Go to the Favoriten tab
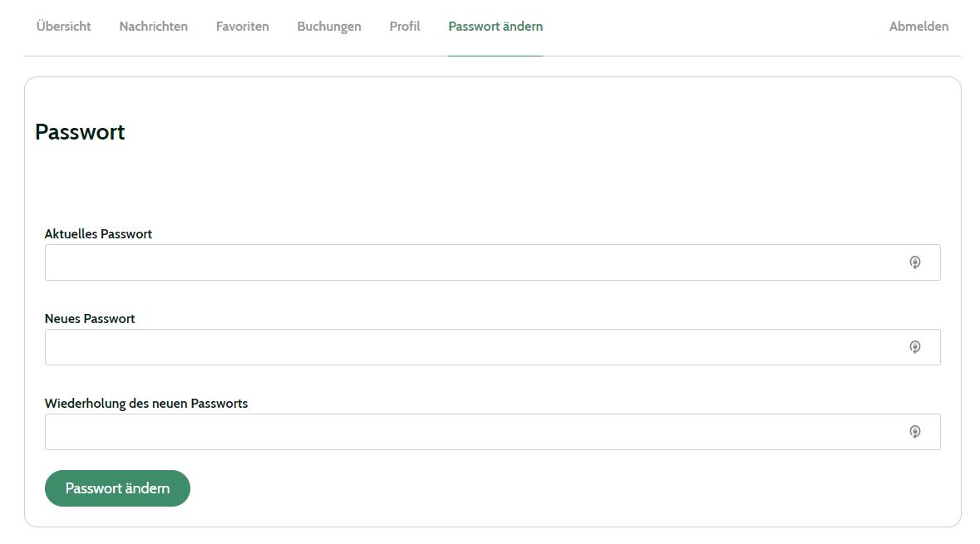The width and height of the screenshot is (980, 544). click(243, 27)
